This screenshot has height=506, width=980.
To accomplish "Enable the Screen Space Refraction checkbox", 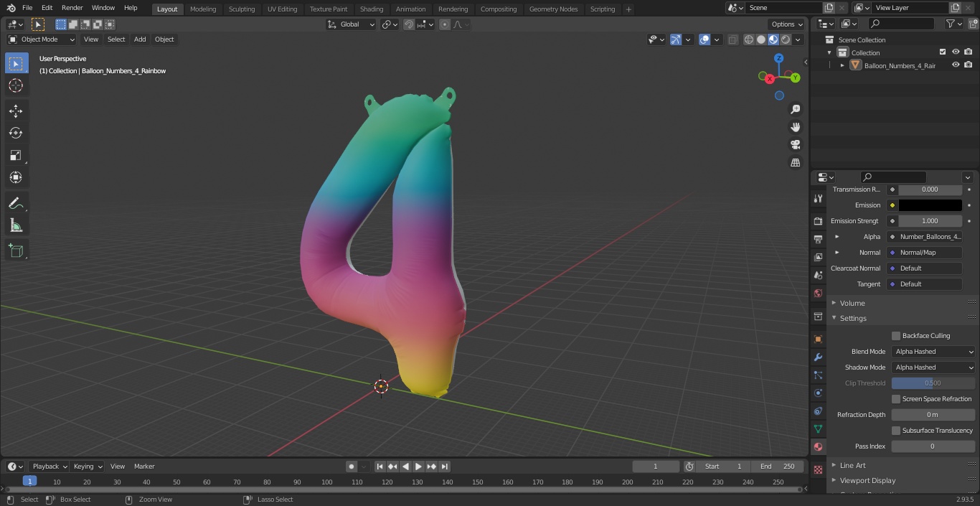I will point(896,399).
